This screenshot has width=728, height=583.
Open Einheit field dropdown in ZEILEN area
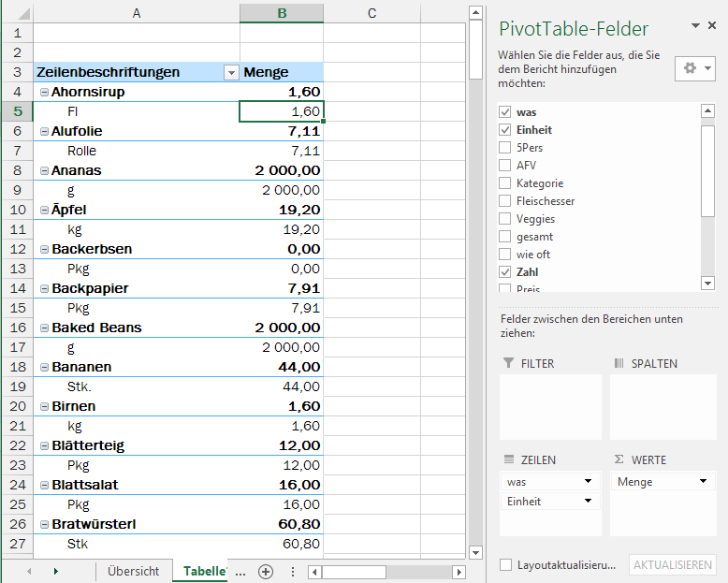589,502
